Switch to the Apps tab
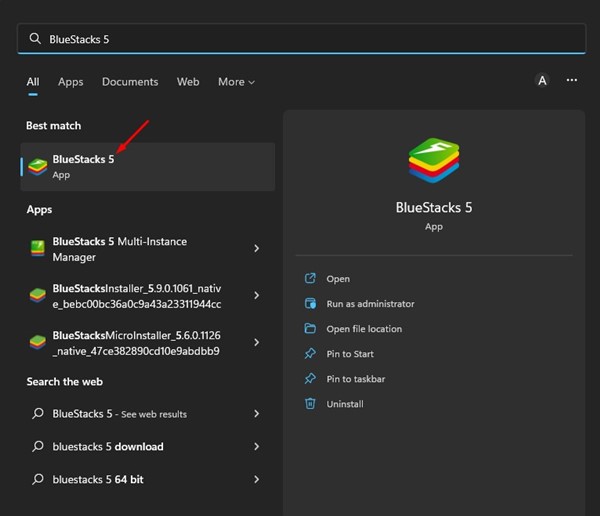The image size is (600, 516). pyautogui.click(x=70, y=82)
